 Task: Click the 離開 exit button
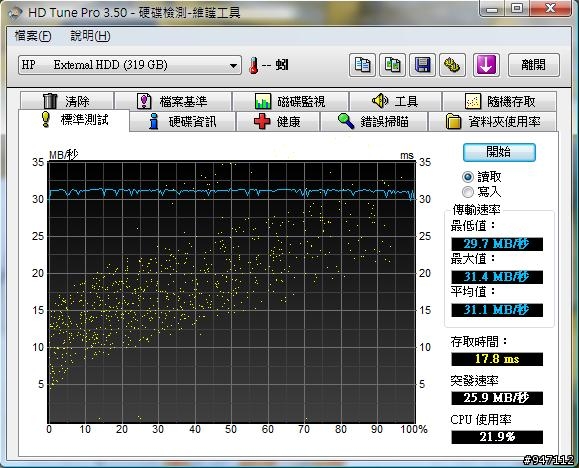(534, 65)
